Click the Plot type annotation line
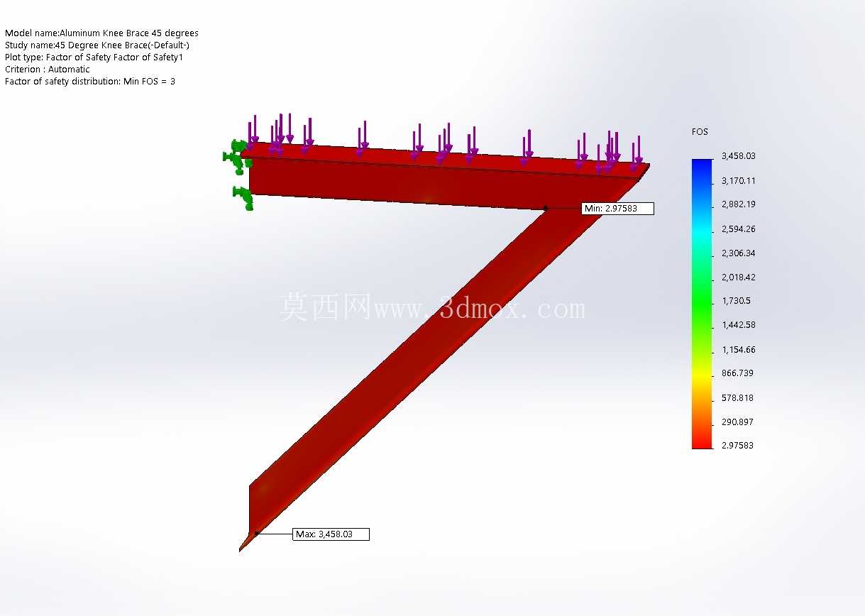 pyautogui.click(x=94, y=57)
